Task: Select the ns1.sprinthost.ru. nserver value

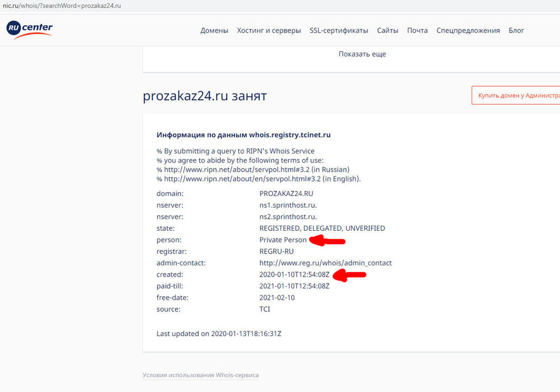Action: point(288,206)
